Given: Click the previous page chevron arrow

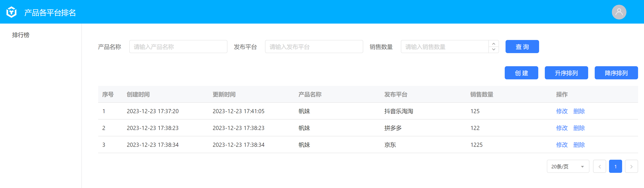Looking at the screenshot, I should 599,166.
